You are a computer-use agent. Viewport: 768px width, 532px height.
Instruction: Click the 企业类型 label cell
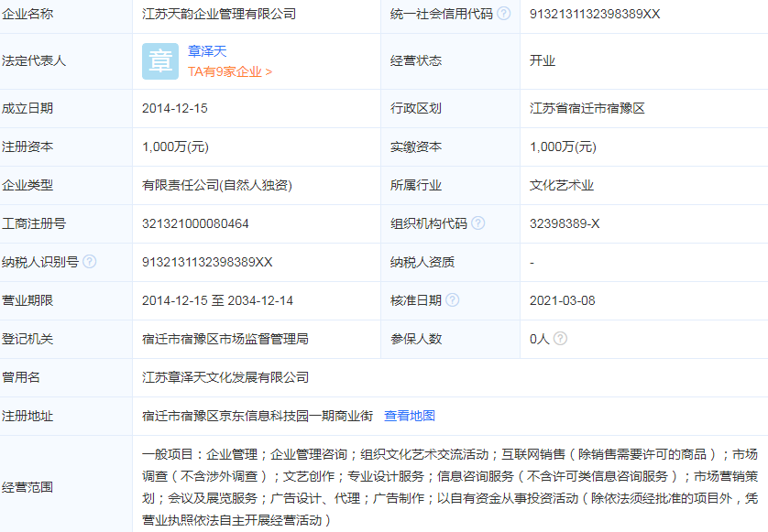66,185
